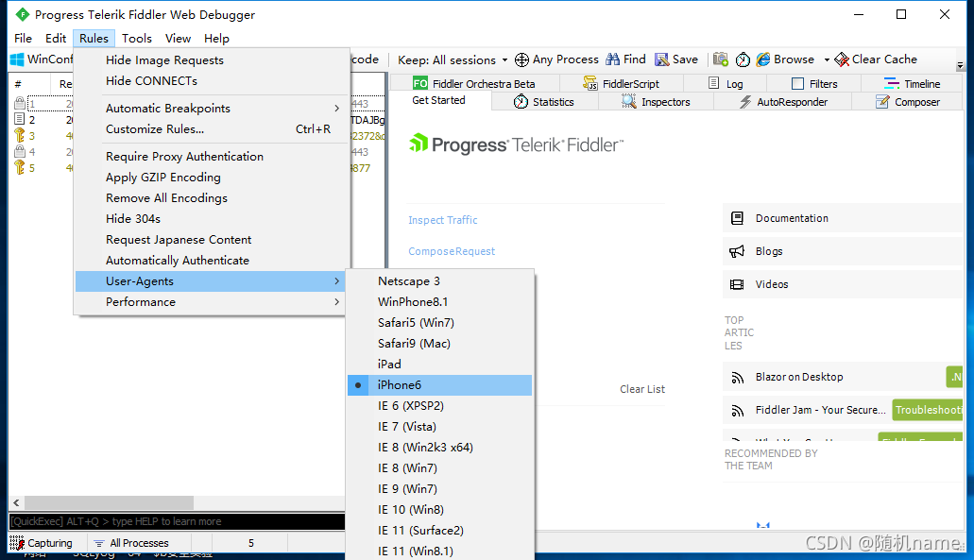This screenshot has height=560, width=974.
Task: Click the Save sessions icon
Action: [x=662, y=59]
